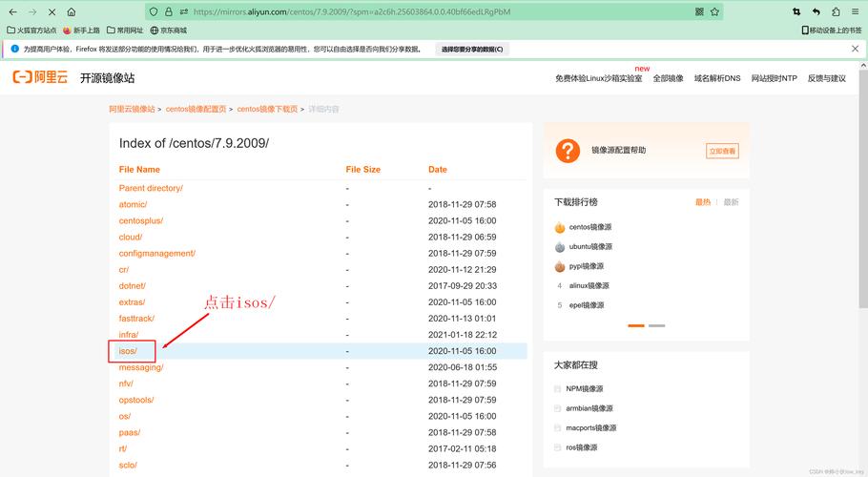Open the fasttrack/ directory
868x477 pixels.
click(x=136, y=319)
